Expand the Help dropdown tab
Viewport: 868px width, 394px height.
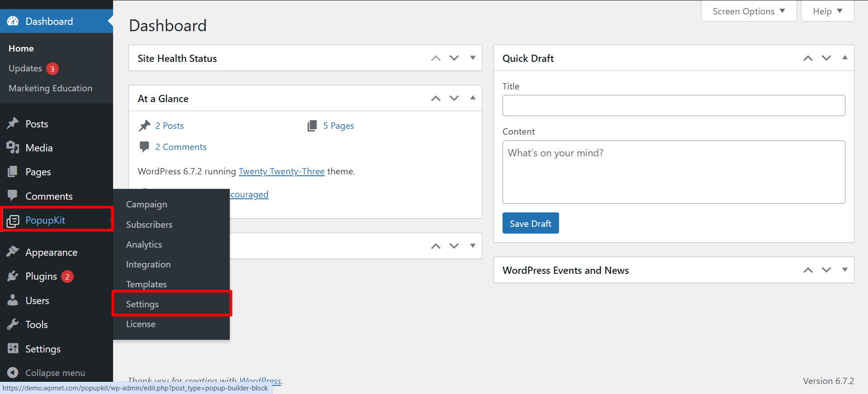point(827,11)
